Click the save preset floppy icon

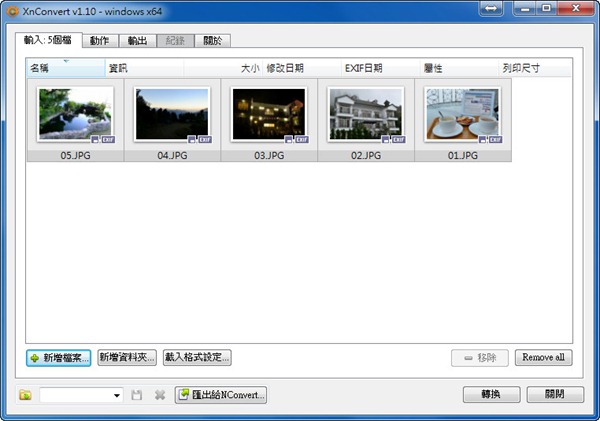tap(137, 395)
